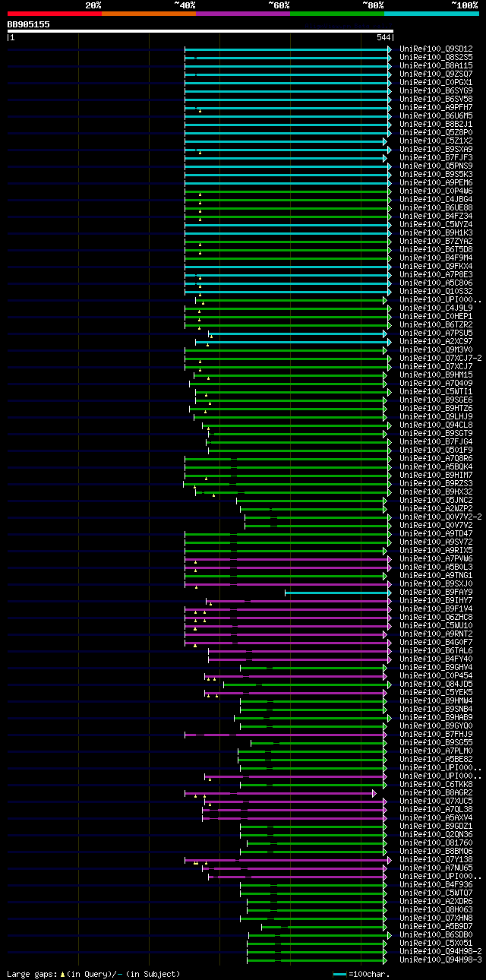
Task: Select label UniRef100_Q5JNC2
Action: click(436, 501)
